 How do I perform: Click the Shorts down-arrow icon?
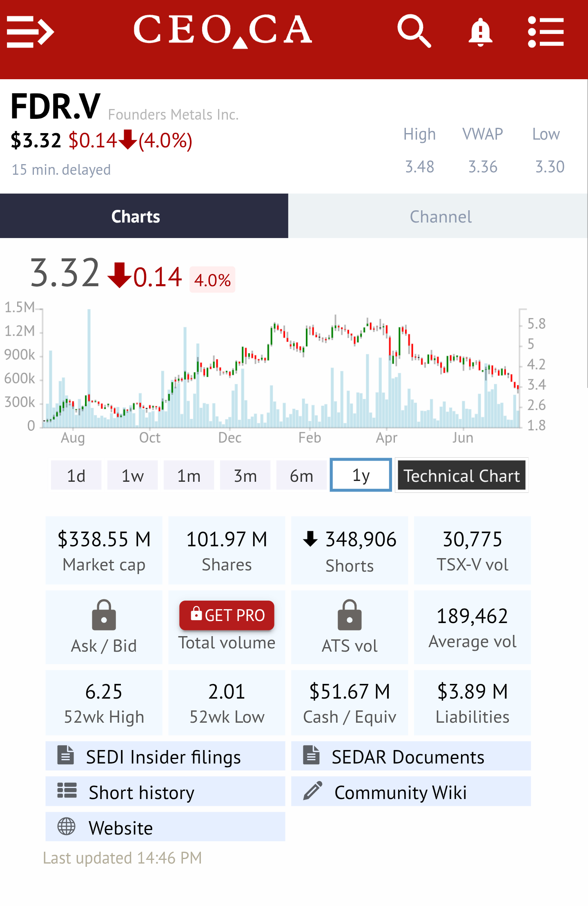310,539
